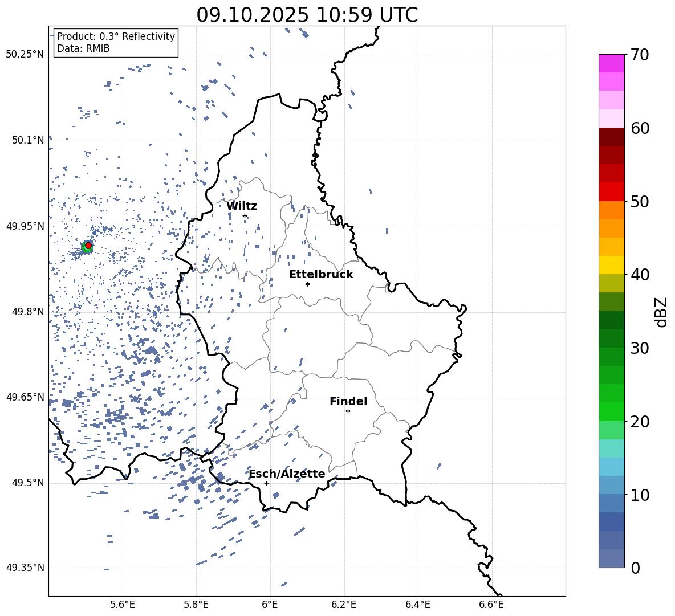The image size is (675, 616).
Task: Pick the dark maroon swatch below 60
Action: pos(612,137)
